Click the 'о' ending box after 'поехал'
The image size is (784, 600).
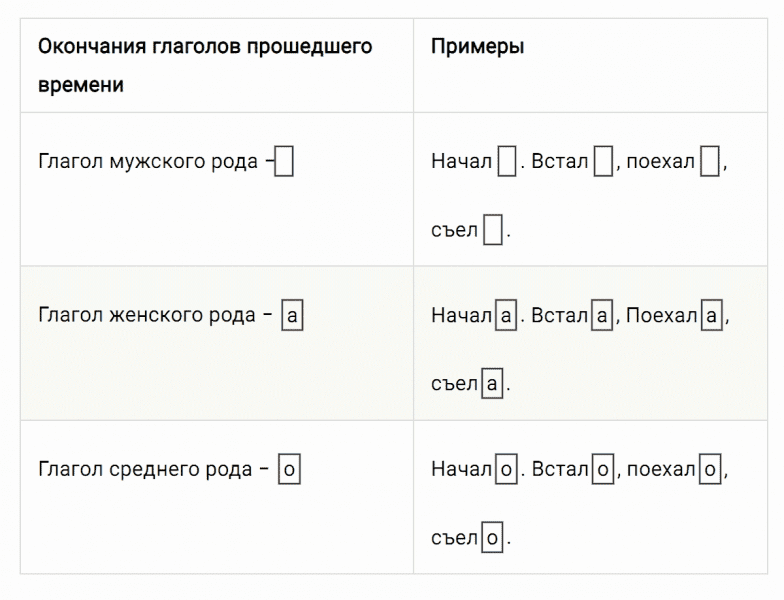[x=710, y=469]
